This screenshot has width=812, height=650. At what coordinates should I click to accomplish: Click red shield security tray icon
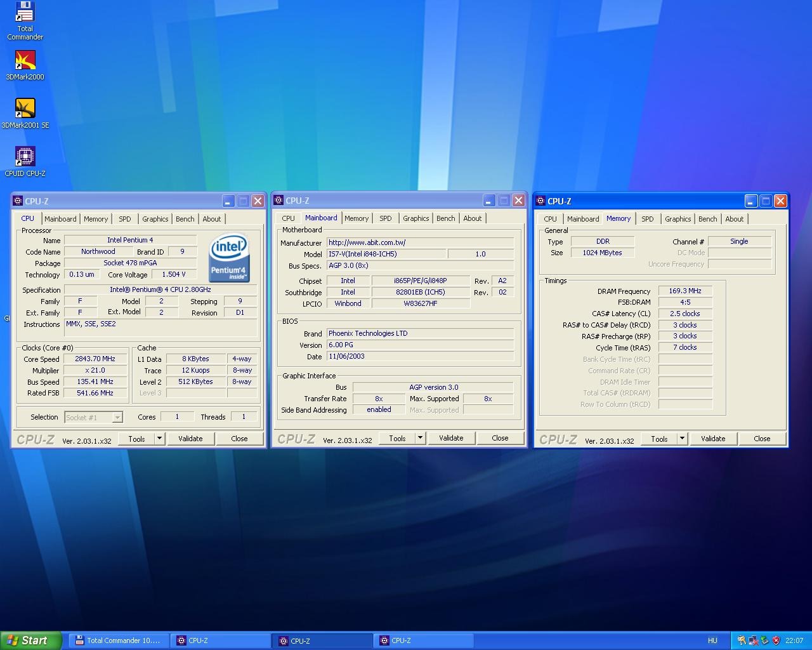click(x=776, y=640)
